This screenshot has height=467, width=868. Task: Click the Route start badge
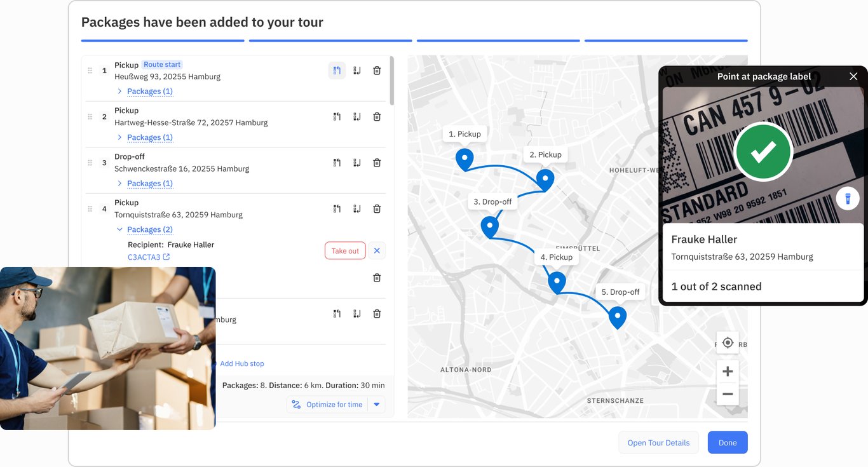click(162, 65)
